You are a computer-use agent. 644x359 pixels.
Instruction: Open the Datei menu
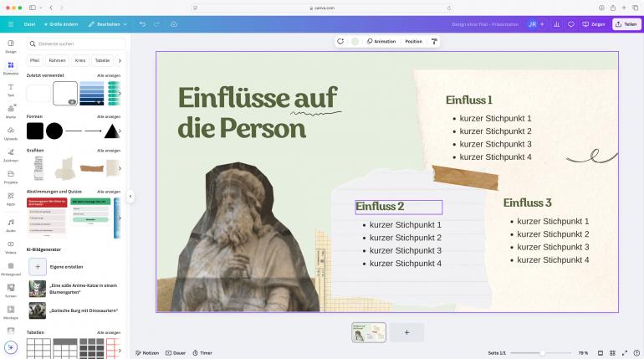(x=29, y=24)
